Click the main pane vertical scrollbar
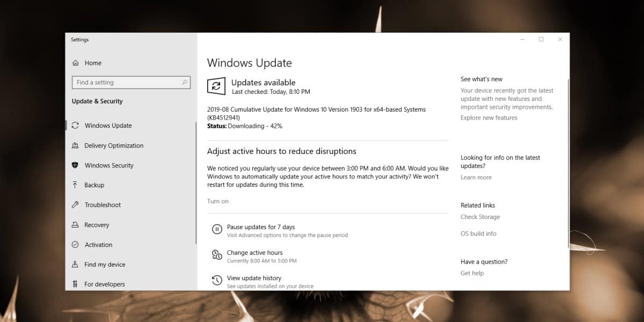The height and width of the screenshot is (322, 644). pos(568,164)
